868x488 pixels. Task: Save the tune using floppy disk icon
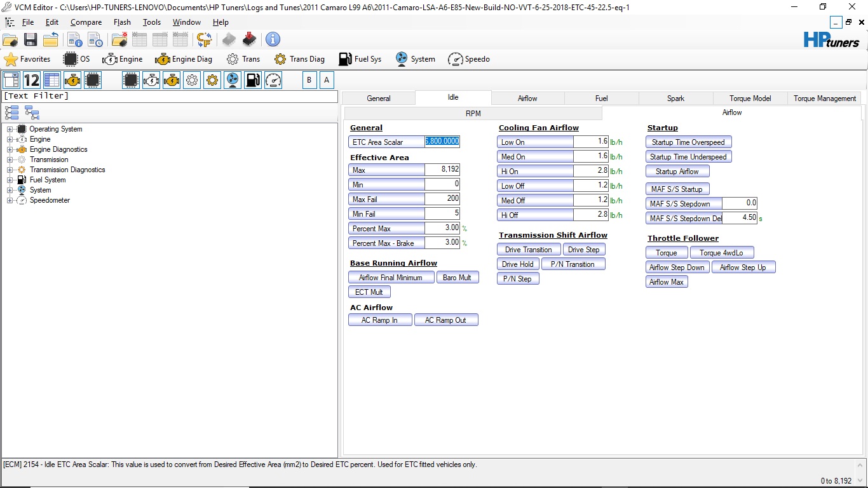31,39
